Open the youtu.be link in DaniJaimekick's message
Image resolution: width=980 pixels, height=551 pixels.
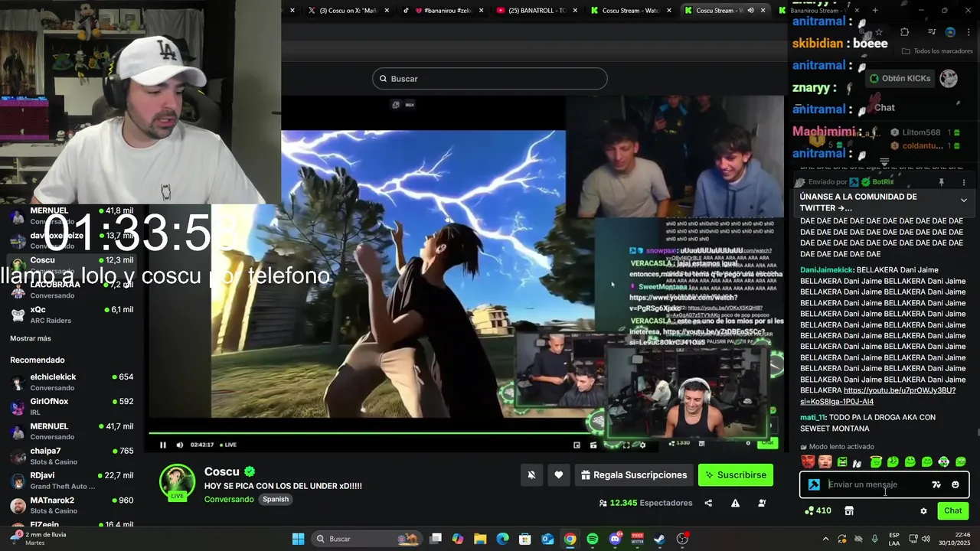point(877,396)
